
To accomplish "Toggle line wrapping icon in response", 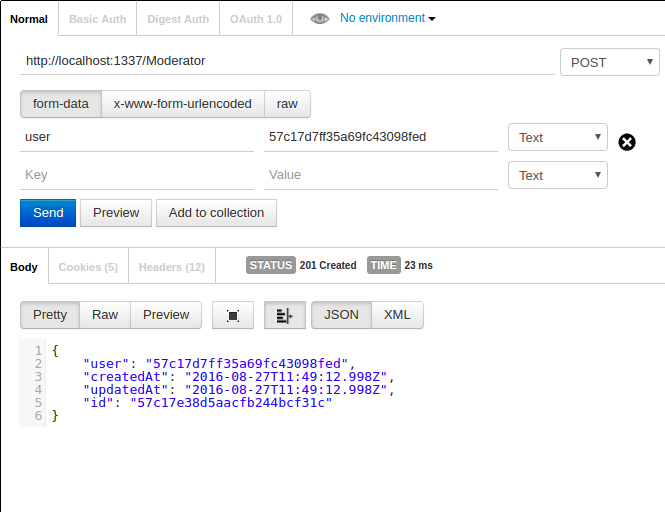I will 284,315.
